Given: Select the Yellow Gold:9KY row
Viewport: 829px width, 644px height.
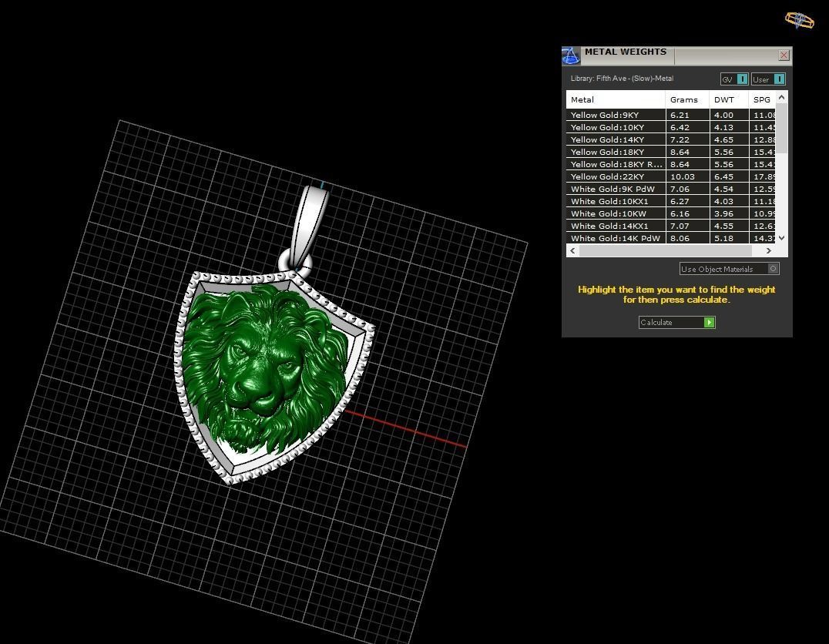Looking at the screenshot, I should pos(670,115).
